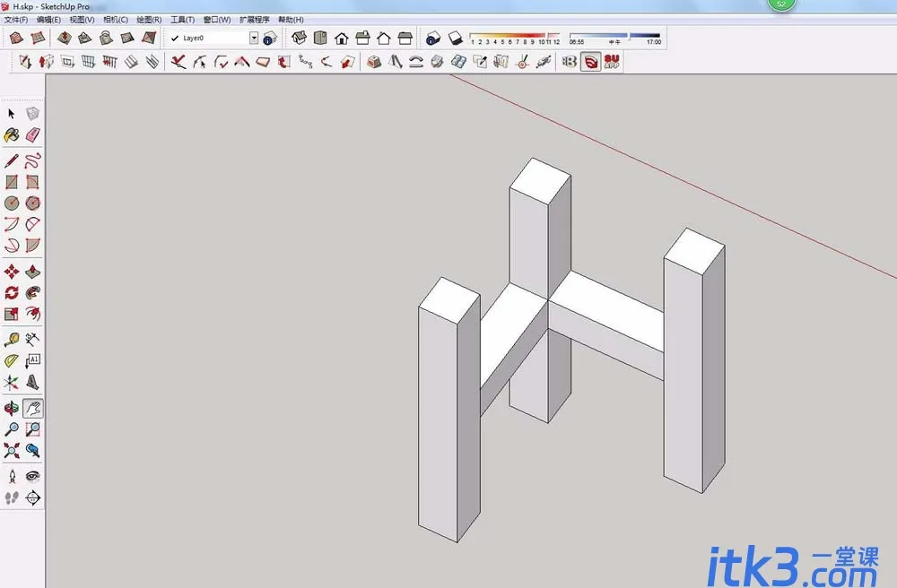Open the 编辑(E) menu
897x588 pixels.
pyautogui.click(x=48, y=20)
